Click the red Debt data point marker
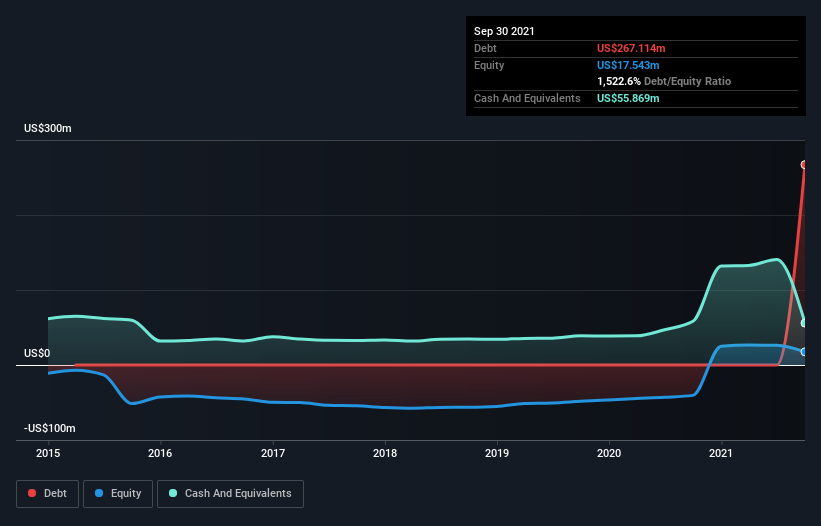This screenshot has height=526, width=821. click(x=804, y=165)
